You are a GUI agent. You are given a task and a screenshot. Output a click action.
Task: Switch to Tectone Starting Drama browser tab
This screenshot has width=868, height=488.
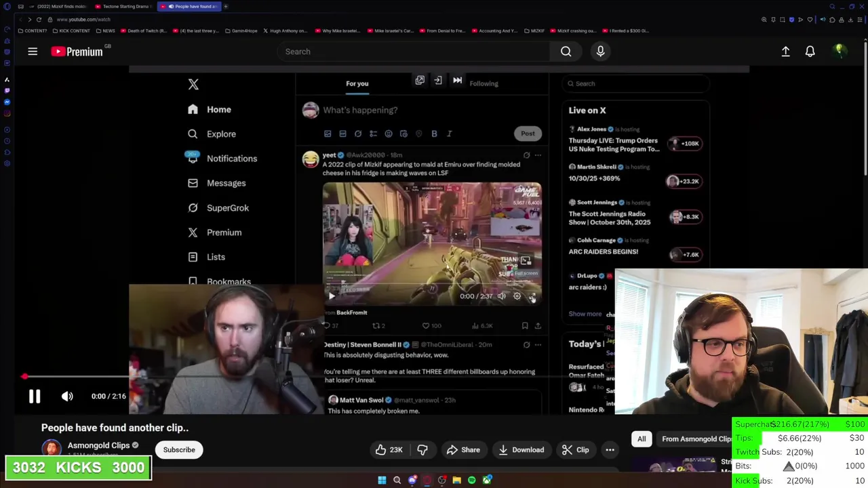124,6
